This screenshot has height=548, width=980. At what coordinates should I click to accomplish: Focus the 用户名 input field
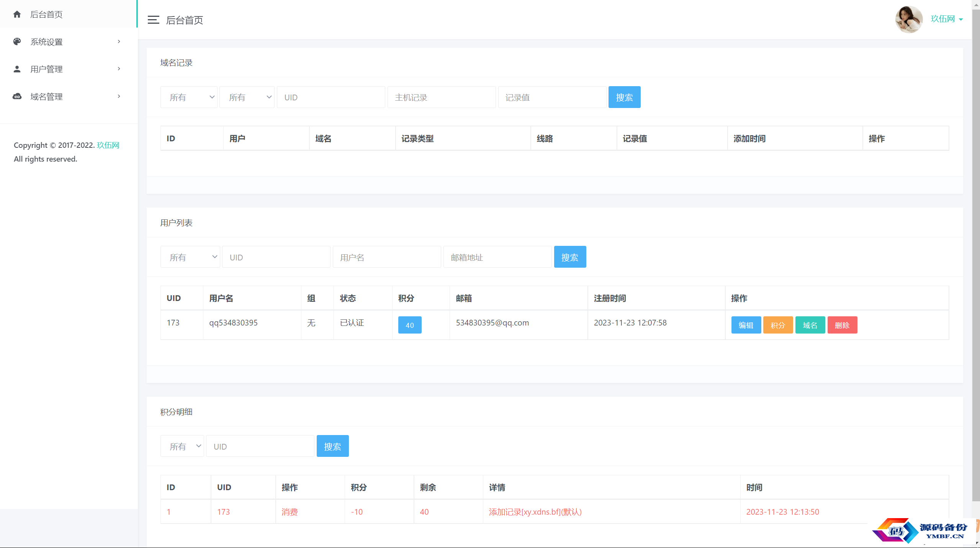[387, 257]
